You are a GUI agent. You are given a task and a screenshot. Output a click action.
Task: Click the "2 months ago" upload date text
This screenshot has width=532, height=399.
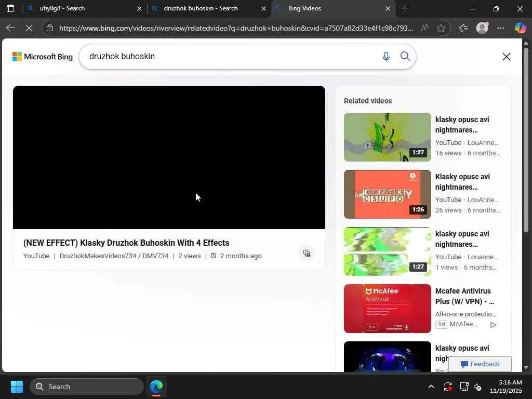click(241, 256)
